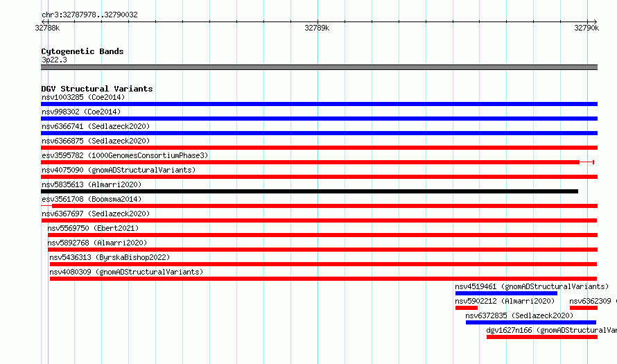Select the blue nsv1003285 variant bar
The height and width of the screenshot is (364, 617).
[319, 104]
